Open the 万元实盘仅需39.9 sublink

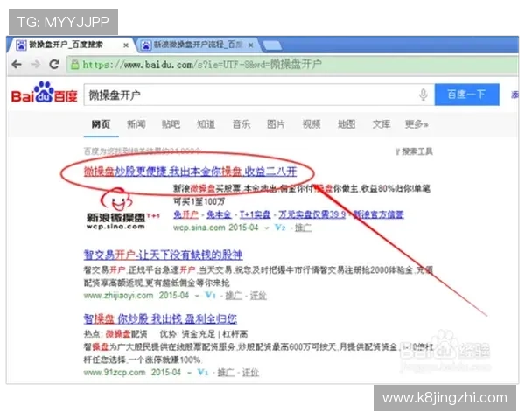[x=312, y=214]
